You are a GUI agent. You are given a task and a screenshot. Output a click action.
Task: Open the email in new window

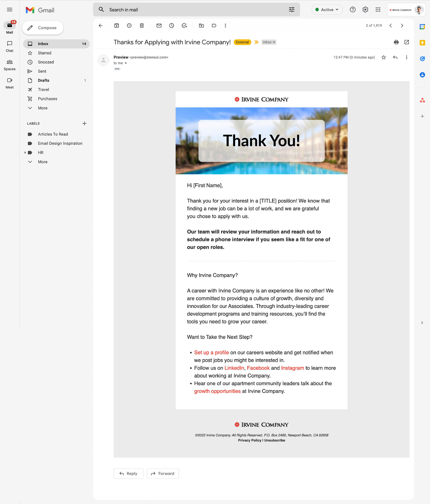point(407,42)
